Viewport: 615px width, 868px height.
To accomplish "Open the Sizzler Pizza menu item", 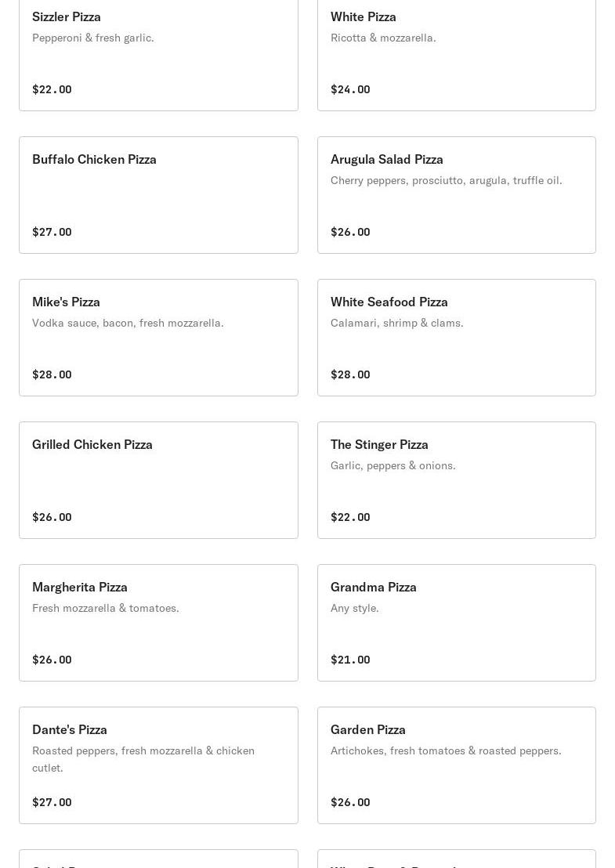I will (158, 53).
